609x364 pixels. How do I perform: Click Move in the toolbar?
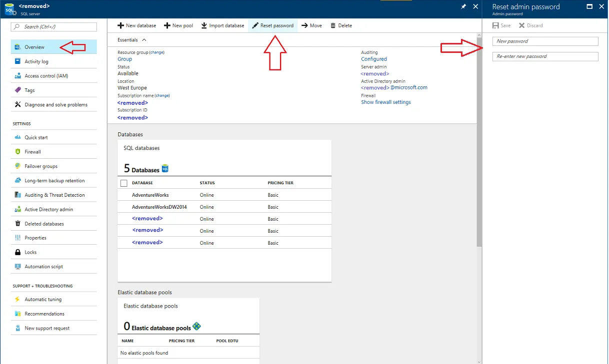[311, 25]
